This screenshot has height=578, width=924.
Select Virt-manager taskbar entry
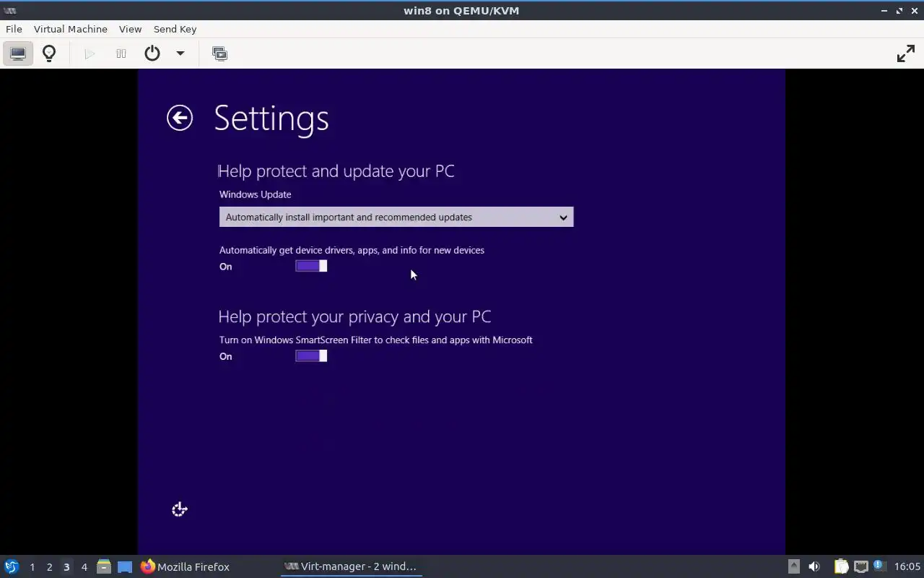351,566
